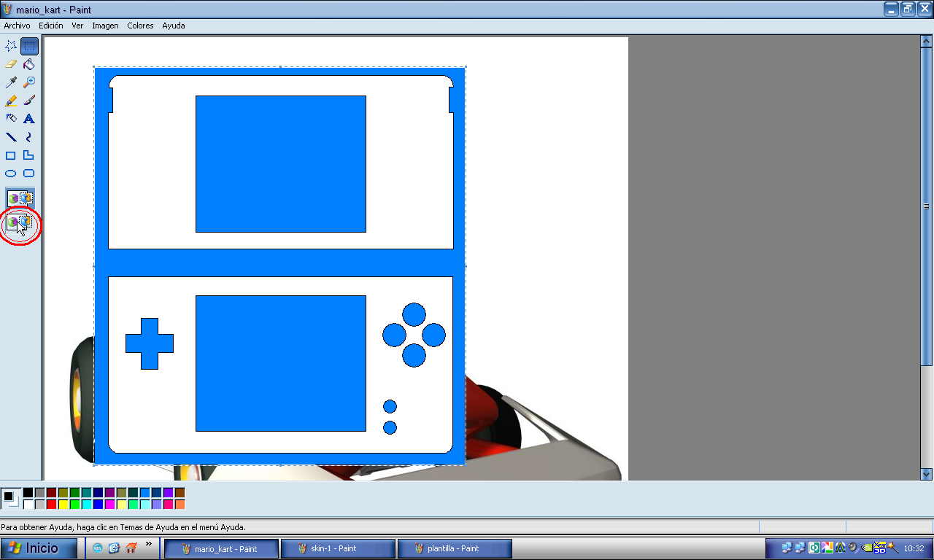Pick the white color swatch
This screenshot has height=560, width=934.
pyautogui.click(x=28, y=505)
